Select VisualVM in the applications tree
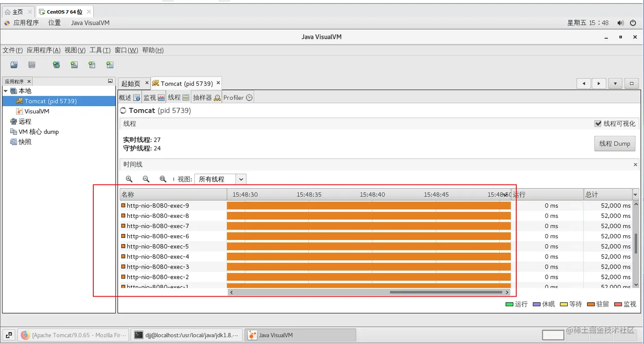 (x=37, y=111)
